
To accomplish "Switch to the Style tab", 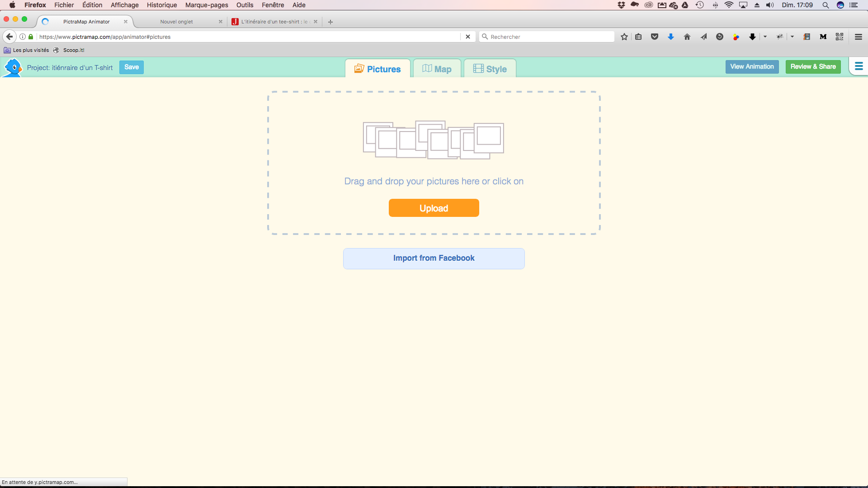I will pos(490,69).
